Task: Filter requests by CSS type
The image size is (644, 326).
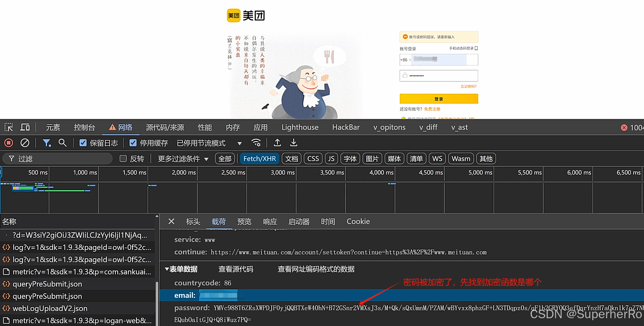Action: pos(313,159)
